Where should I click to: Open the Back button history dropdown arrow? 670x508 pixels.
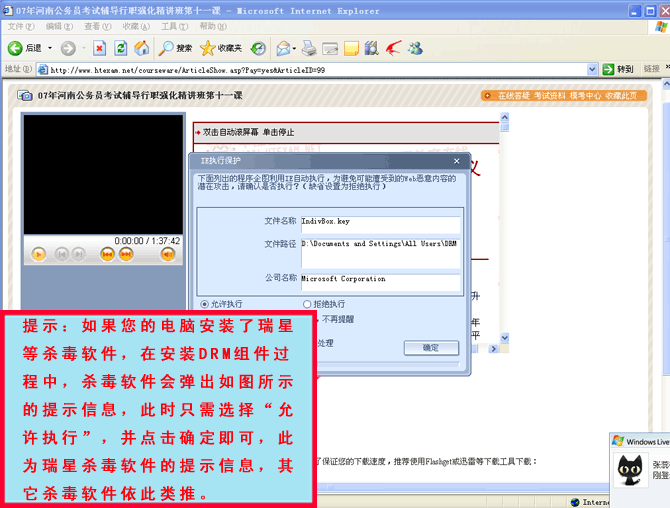(50, 48)
